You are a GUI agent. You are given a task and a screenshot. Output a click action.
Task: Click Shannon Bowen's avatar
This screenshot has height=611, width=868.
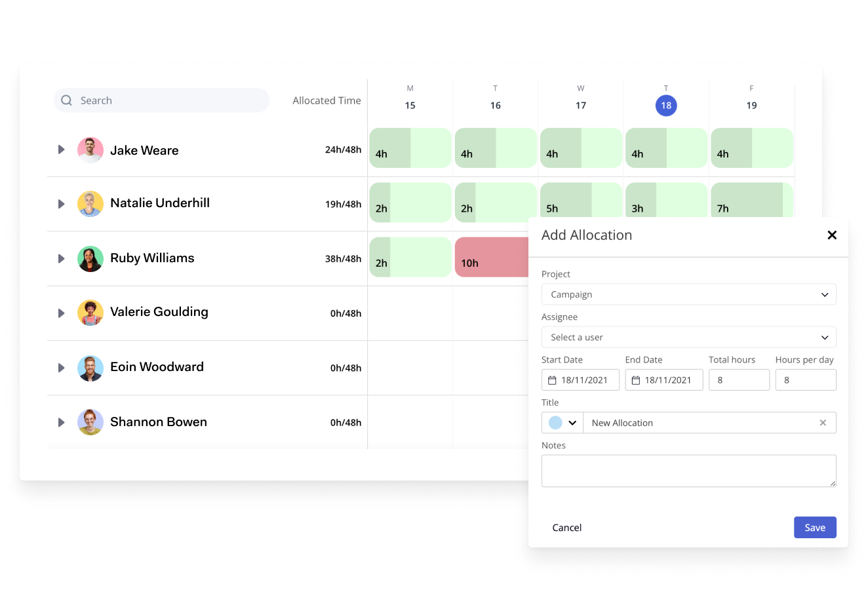point(90,422)
